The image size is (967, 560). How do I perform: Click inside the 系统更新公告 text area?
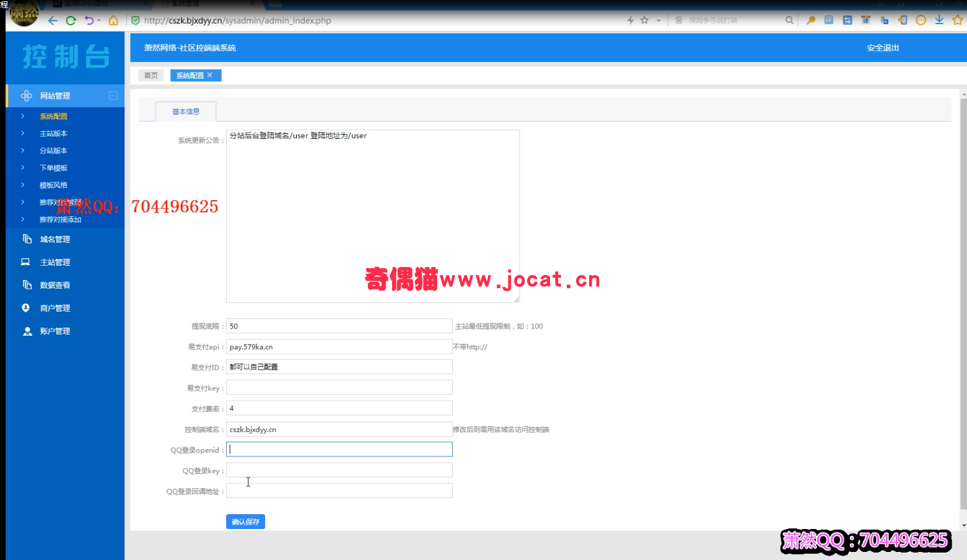pyautogui.click(x=373, y=216)
